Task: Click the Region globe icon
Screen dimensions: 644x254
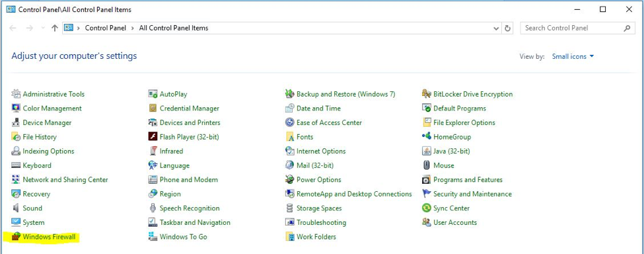Action: [x=153, y=194]
